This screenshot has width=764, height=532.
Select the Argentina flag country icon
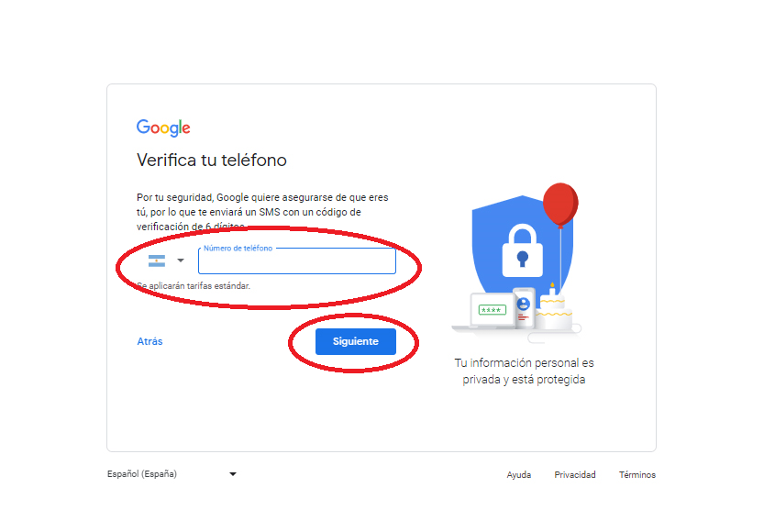click(157, 261)
